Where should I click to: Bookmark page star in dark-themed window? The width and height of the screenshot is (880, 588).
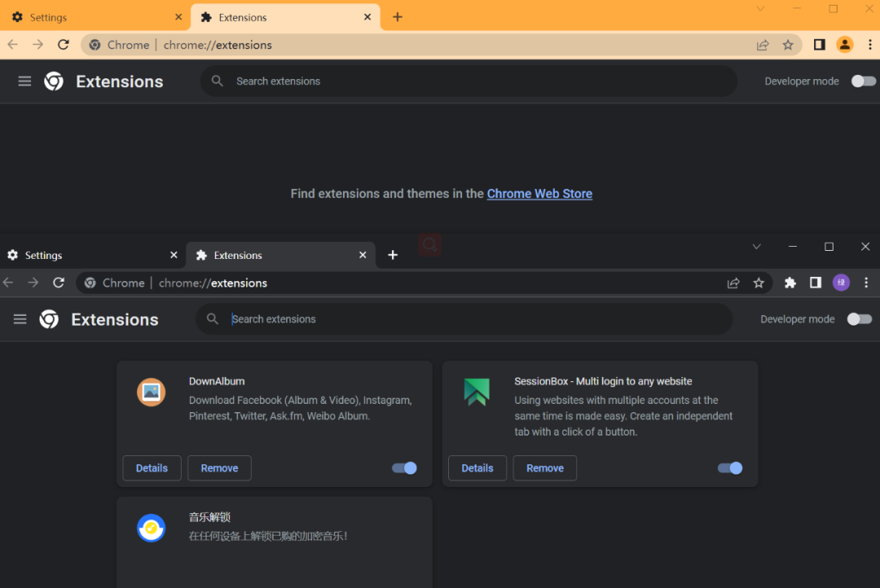pyautogui.click(x=759, y=283)
